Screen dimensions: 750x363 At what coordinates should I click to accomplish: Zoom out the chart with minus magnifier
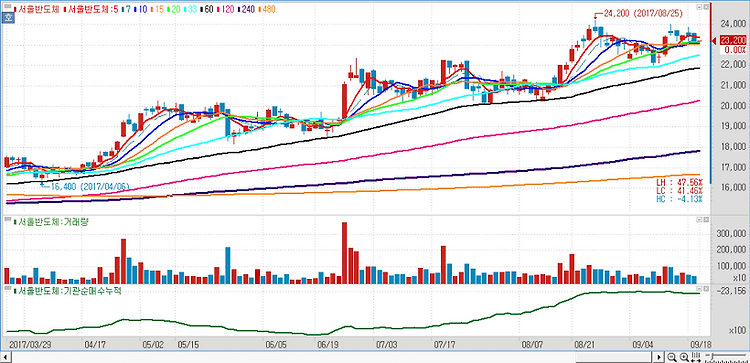[672, 357]
